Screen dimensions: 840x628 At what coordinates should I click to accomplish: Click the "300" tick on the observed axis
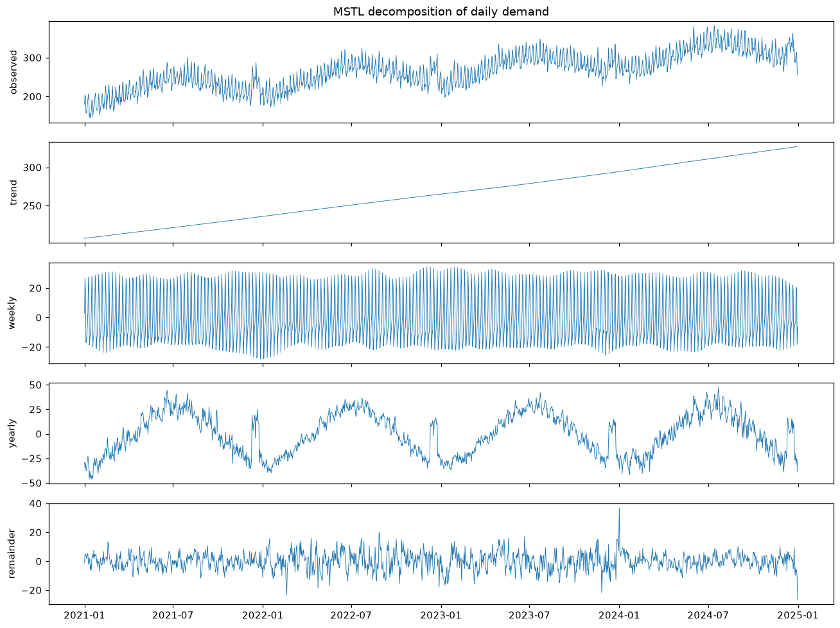tap(33, 58)
